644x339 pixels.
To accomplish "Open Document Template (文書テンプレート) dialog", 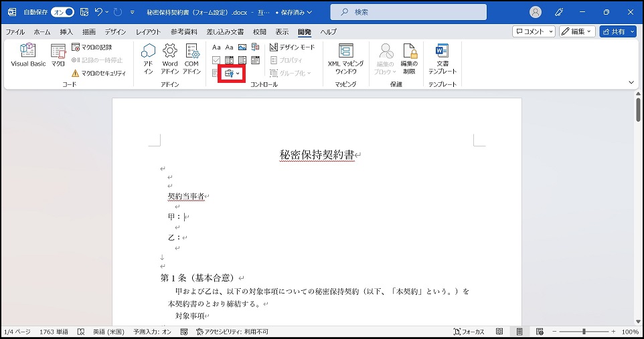I will tap(442, 59).
